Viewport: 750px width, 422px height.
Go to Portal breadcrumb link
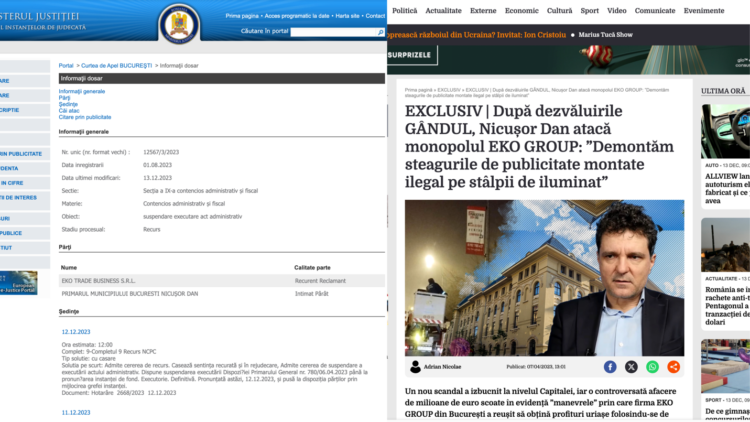pyautogui.click(x=66, y=66)
